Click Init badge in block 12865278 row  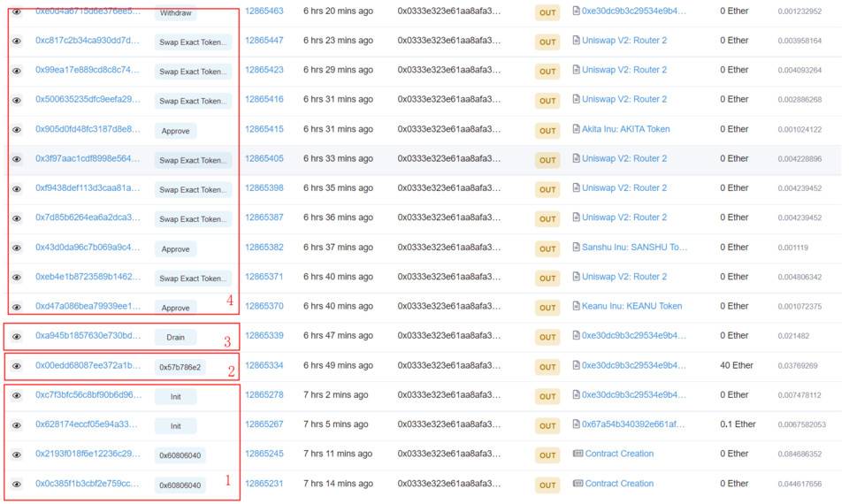coord(175,397)
